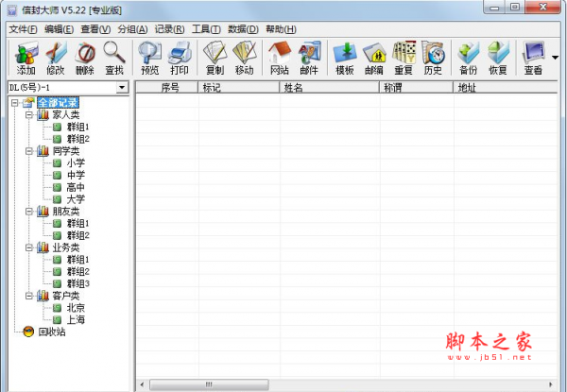567x392 pixels.
Task: Select 群组3 under 业务类
Action: click(x=77, y=283)
